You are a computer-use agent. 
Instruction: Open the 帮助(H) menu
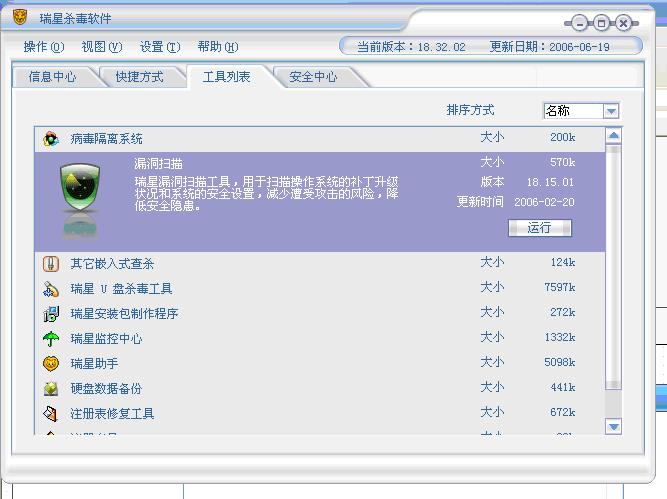click(x=218, y=47)
